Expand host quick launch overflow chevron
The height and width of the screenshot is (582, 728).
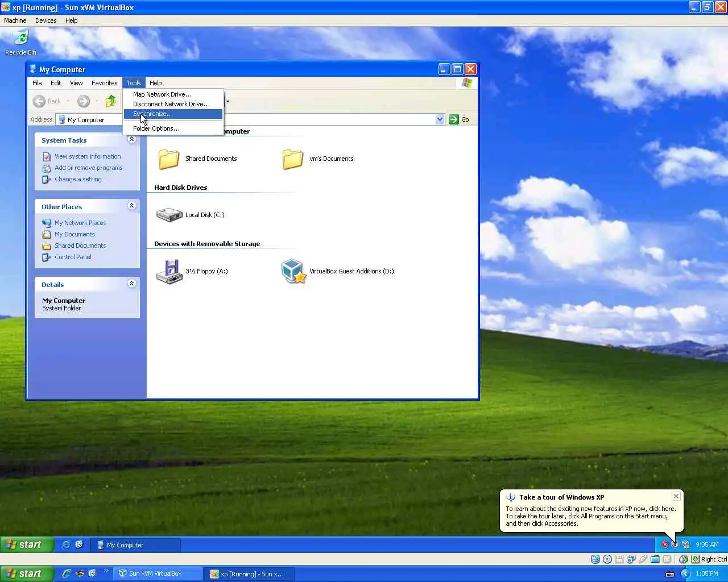coord(106,571)
